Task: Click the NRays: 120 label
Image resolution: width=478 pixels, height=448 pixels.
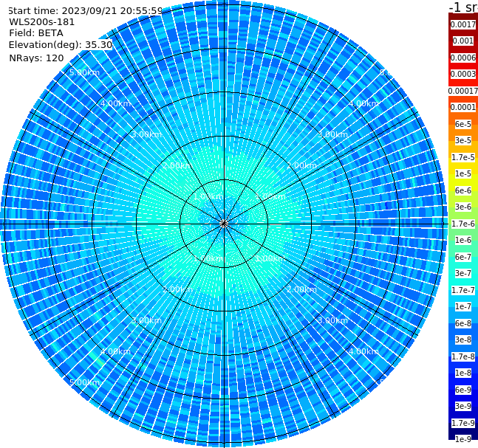Action: pyautogui.click(x=36, y=58)
